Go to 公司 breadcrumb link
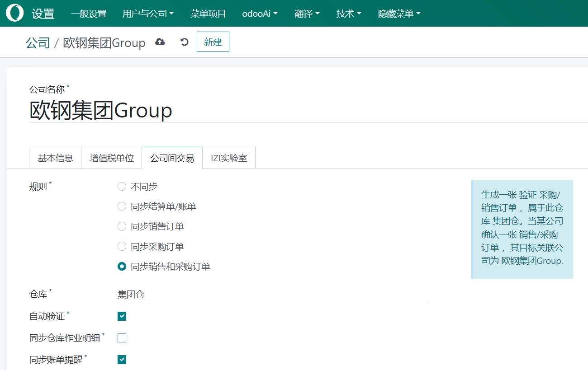 pos(38,43)
